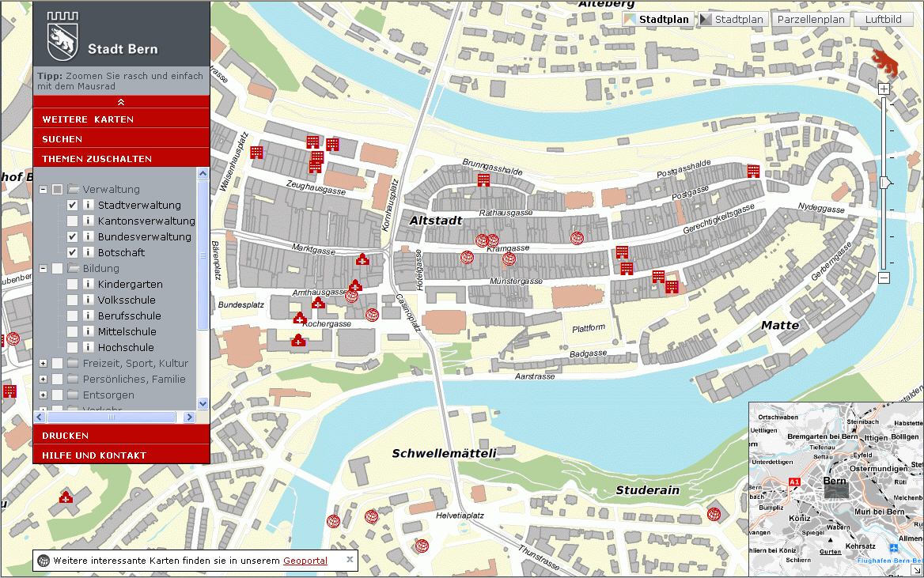Collapse the side panel with double chevron
The image size is (924, 578).
pos(121,101)
